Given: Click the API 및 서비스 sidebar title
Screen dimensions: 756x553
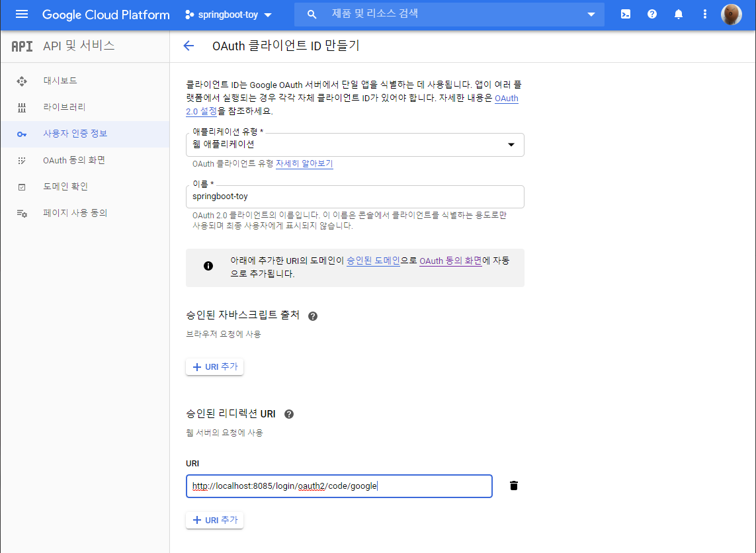Looking at the screenshot, I should 79,46.
